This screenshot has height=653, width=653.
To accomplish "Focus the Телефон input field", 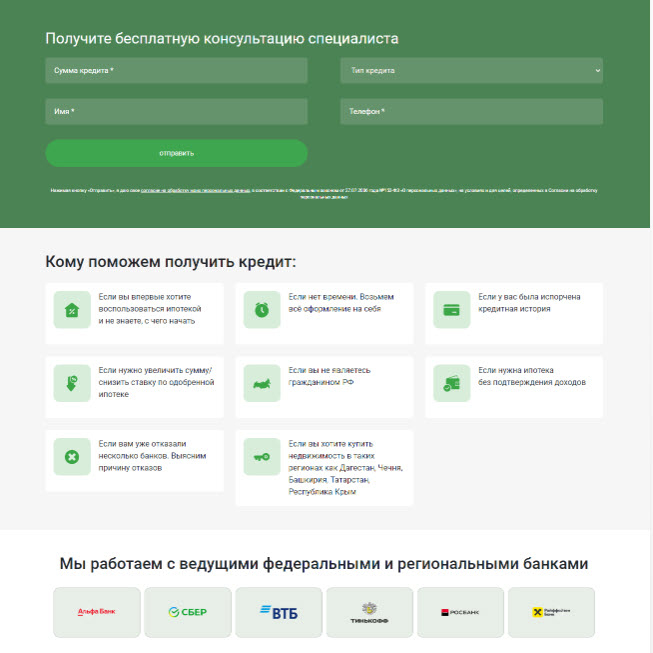I will [471, 111].
